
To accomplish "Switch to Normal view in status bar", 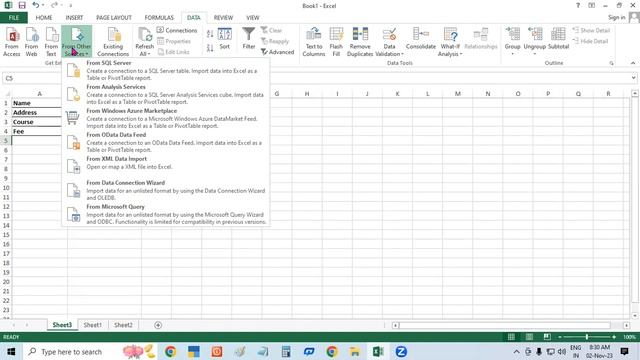I will click(x=511, y=337).
